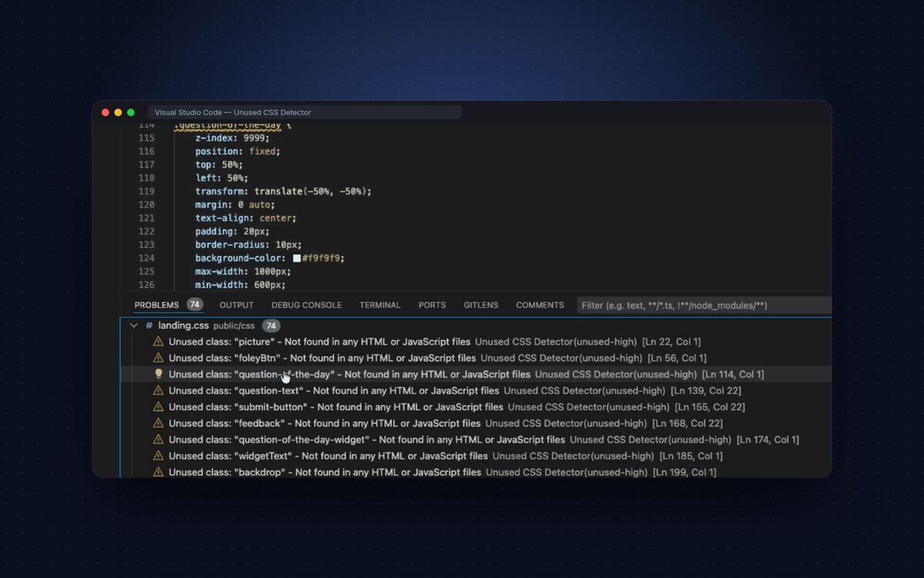
Task: Click warning icon beside "question-text" problem
Action: [x=159, y=391]
